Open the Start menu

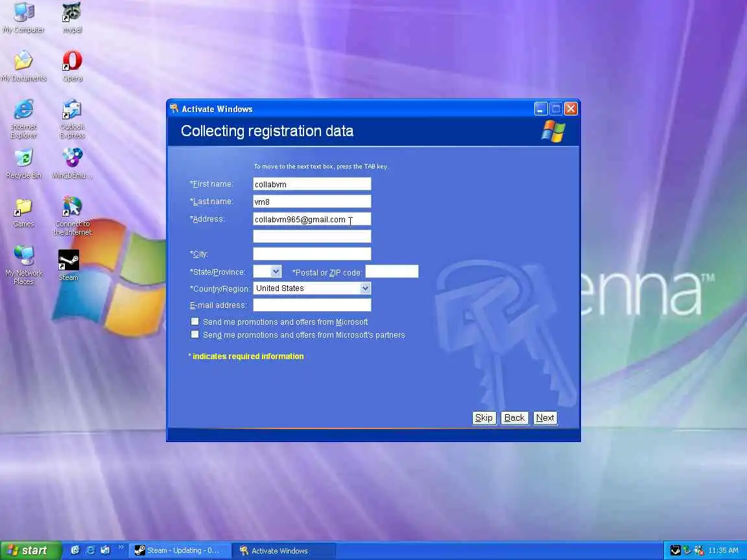tap(30, 550)
